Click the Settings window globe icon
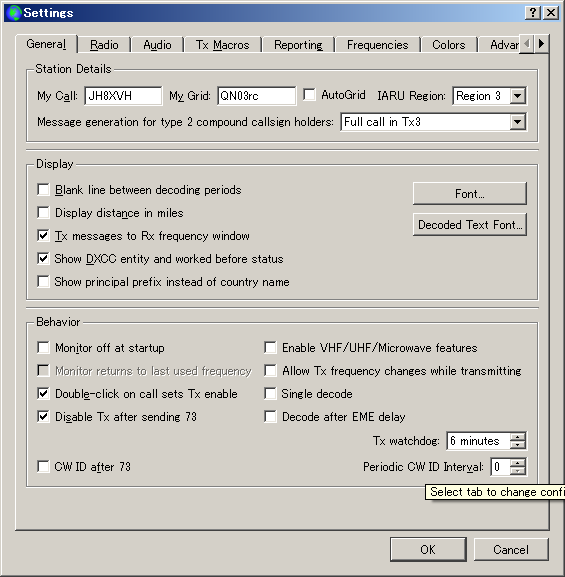Screen dimensions: 565x577 click(14, 13)
